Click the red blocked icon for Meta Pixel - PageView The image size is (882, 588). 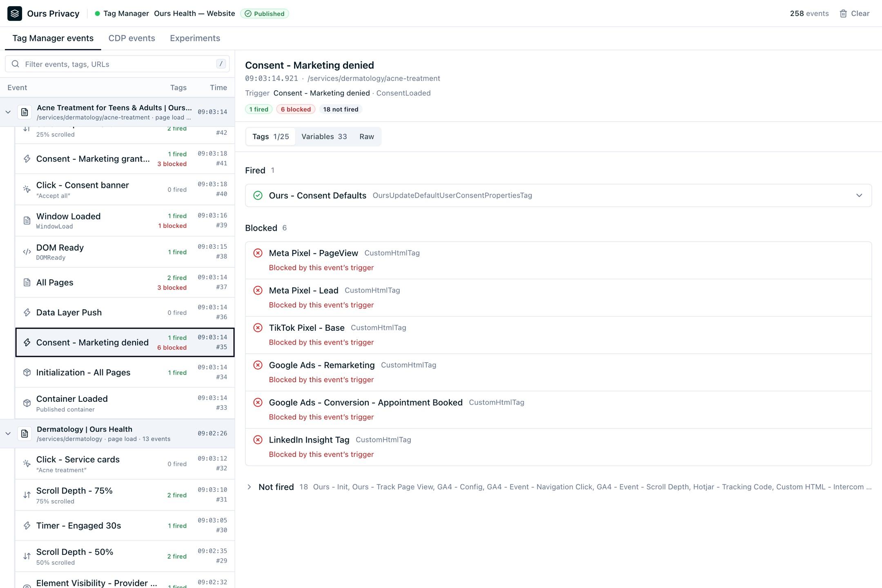click(x=258, y=253)
